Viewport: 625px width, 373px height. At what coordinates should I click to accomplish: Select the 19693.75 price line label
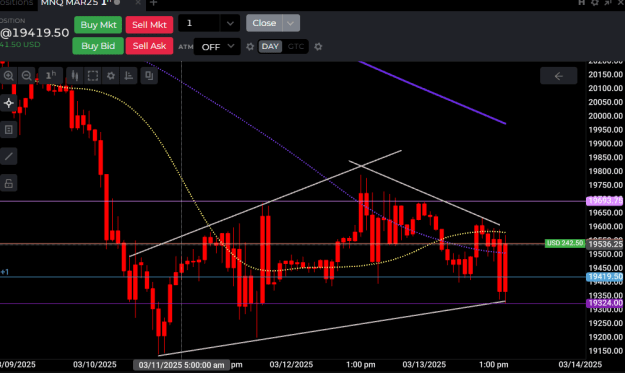pyautogui.click(x=605, y=201)
